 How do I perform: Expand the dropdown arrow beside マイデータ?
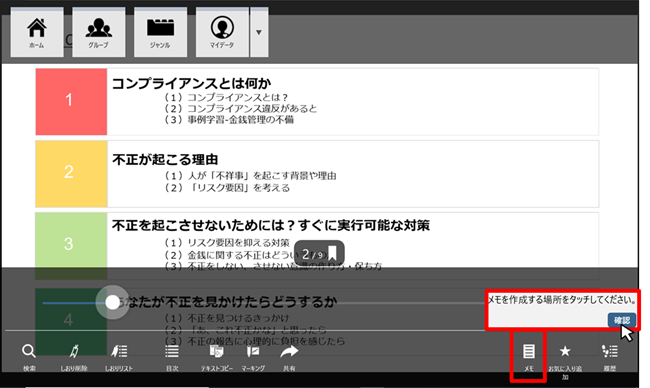pyautogui.click(x=259, y=32)
